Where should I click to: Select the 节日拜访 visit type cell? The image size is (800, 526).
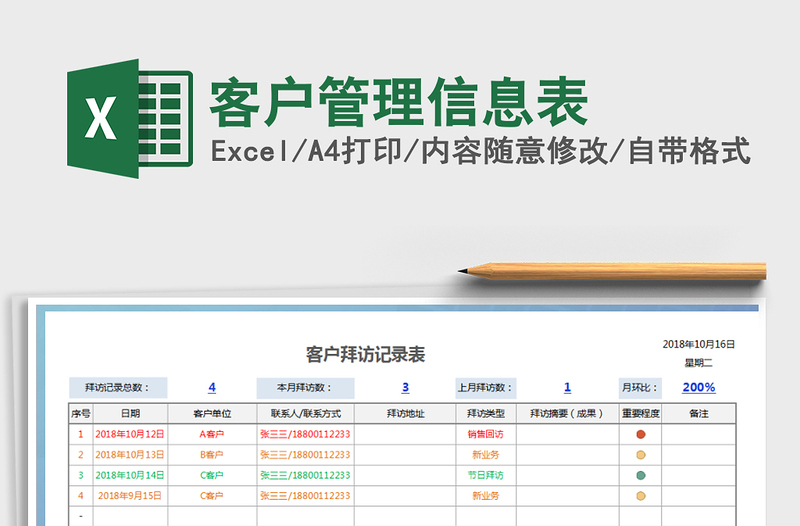coord(486,475)
